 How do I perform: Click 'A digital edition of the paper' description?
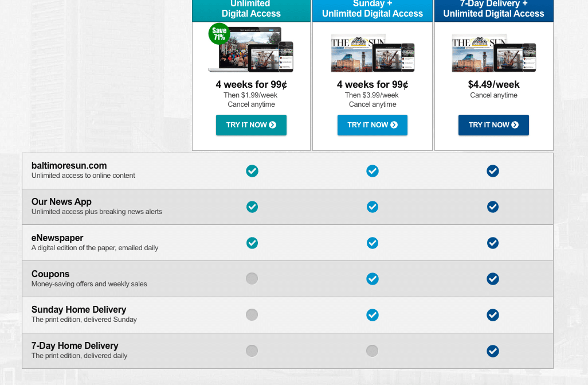[95, 248]
